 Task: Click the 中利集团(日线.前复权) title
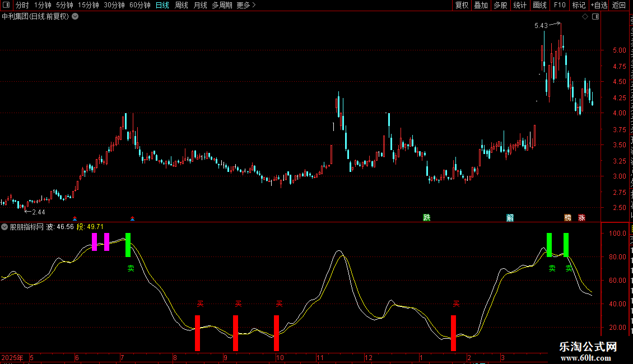[x=35, y=17]
